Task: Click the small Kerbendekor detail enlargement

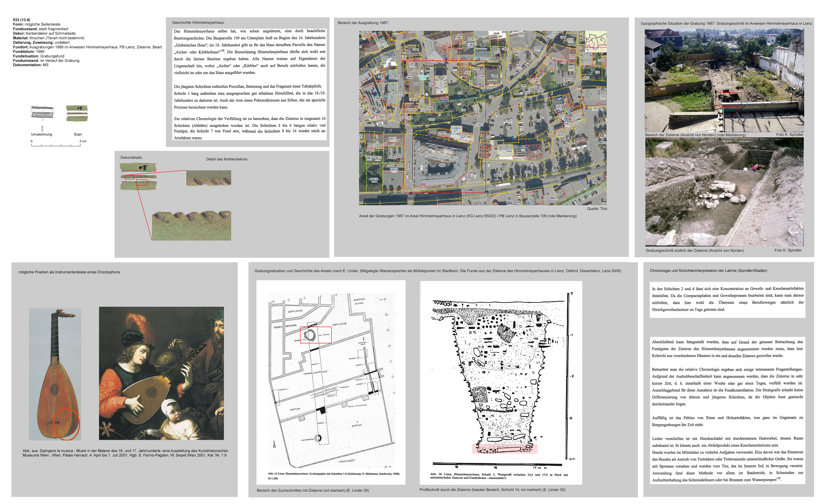Action: click(208, 178)
